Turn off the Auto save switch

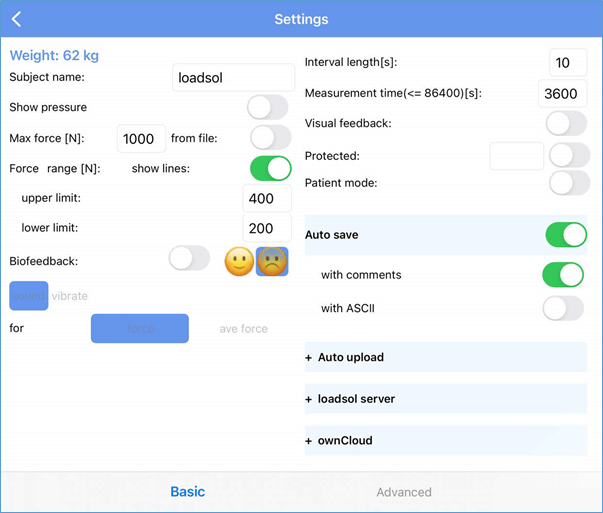coord(566,235)
